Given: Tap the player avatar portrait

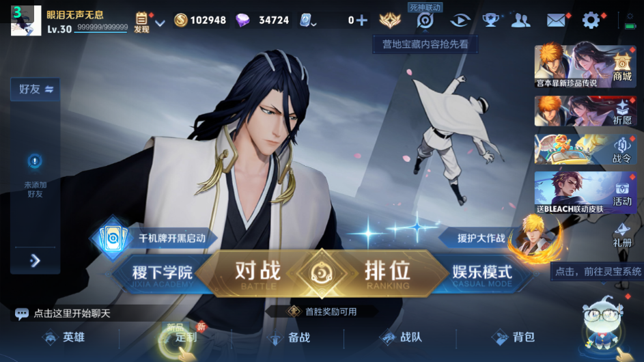Looking at the screenshot, I should (x=26, y=20).
